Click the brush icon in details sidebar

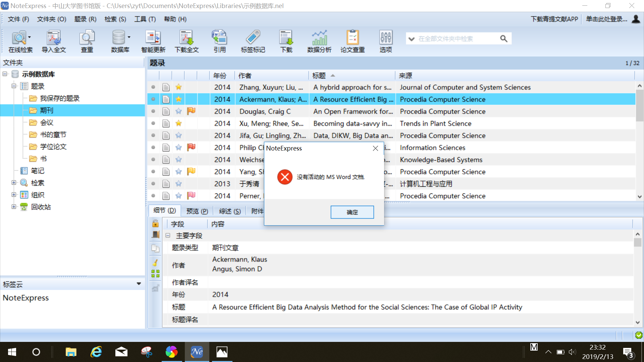tap(155, 262)
